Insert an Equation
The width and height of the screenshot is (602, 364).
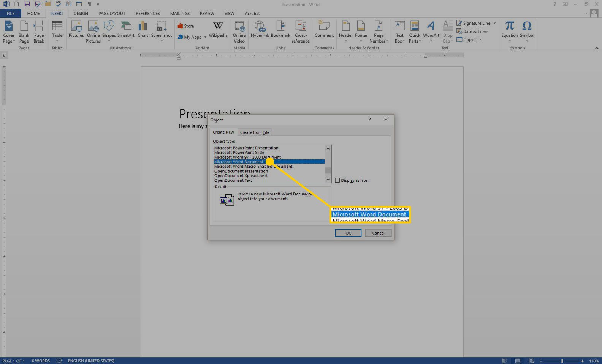click(510, 32)
